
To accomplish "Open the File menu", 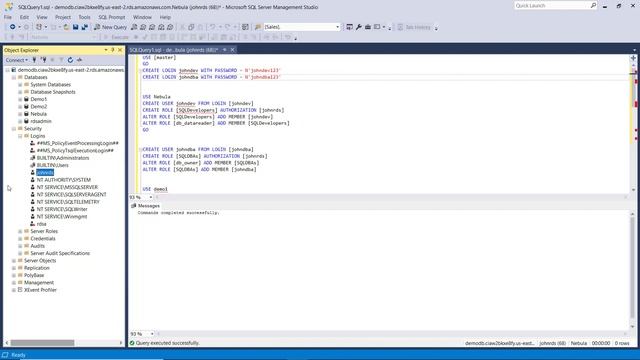I will 8,17.
